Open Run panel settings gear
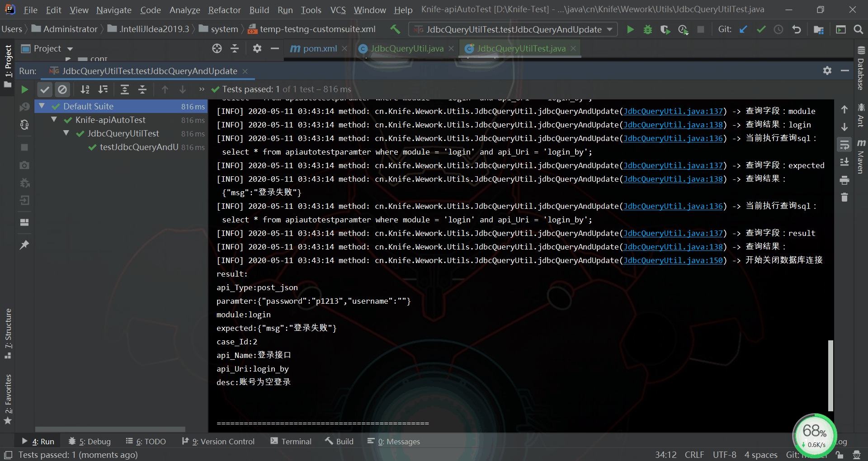Image resolution: width=868 pixels, height=461 pixels. (x=827, y=71)
